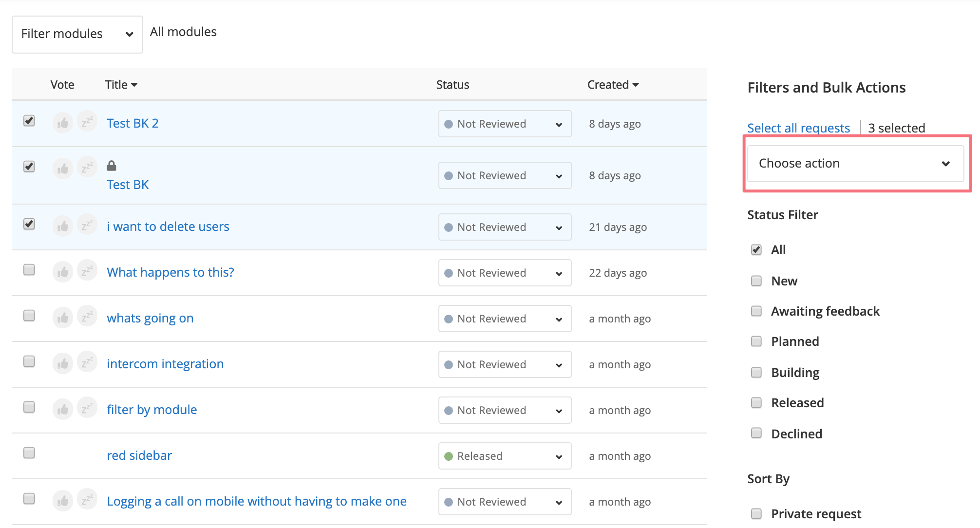Sort the list by Title column
980x528 pixels.
click(121, 85)
